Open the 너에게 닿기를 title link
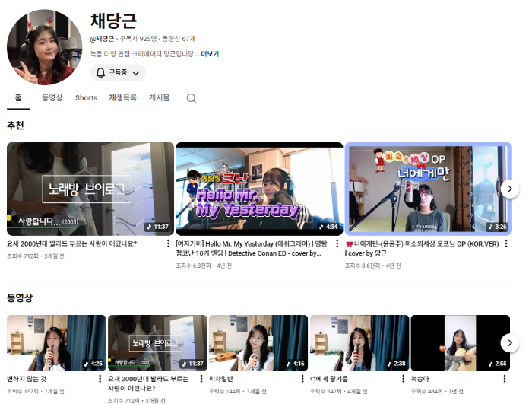This screenshot has height=404, width=532. pos(329,379)
